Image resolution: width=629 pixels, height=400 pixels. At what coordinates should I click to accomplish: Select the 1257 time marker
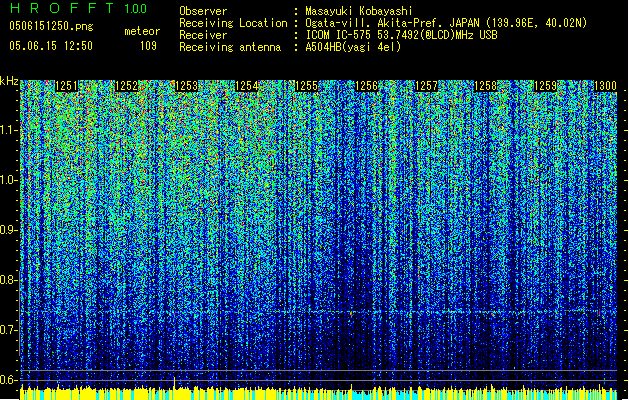(x=427, y=87)
